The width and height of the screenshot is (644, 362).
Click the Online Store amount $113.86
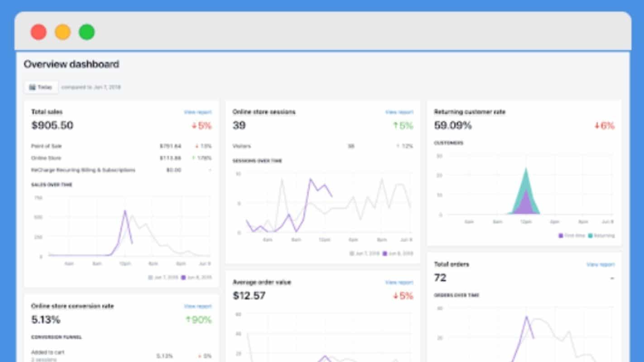170,158
